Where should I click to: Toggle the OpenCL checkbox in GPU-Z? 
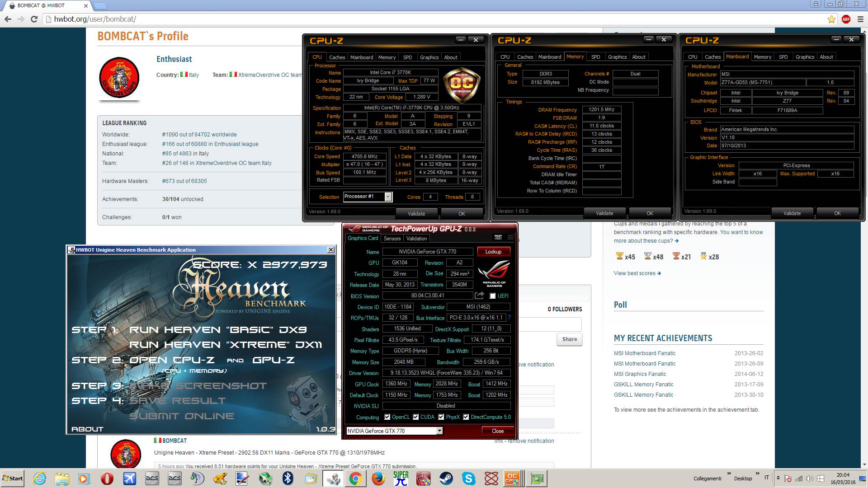pyautogui.click(x=387, y=417)
